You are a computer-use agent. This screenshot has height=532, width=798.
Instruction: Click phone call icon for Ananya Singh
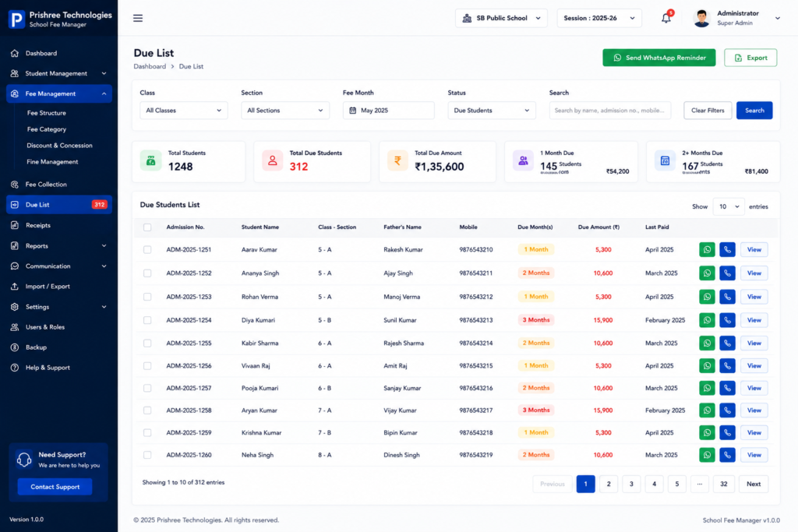(727, 273)
